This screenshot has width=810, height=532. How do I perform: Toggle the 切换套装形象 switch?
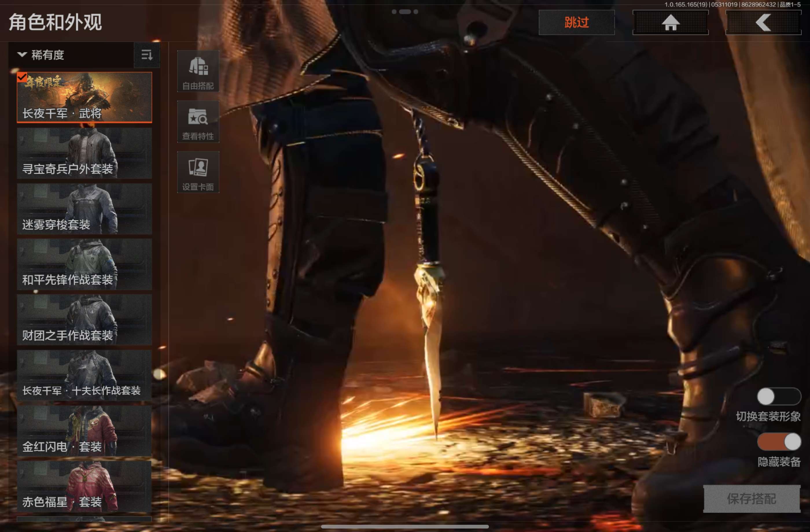(x=779, y=397)
